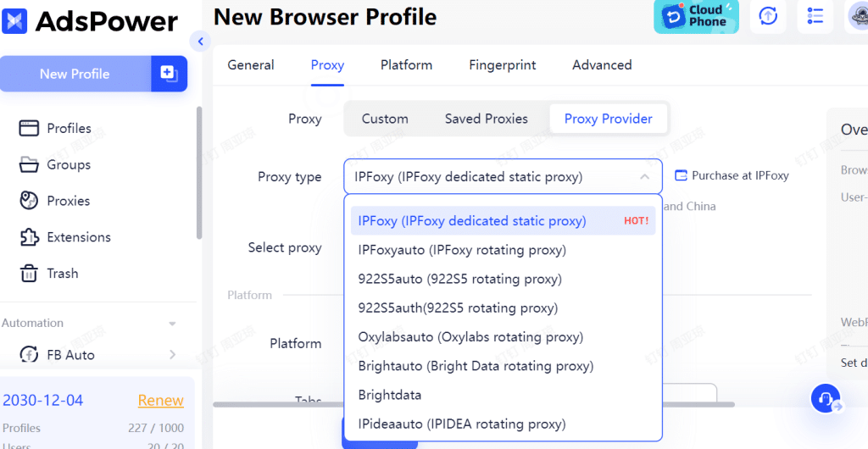
Task: Click the Renew subscription link
Action: [x=160, y=401]
